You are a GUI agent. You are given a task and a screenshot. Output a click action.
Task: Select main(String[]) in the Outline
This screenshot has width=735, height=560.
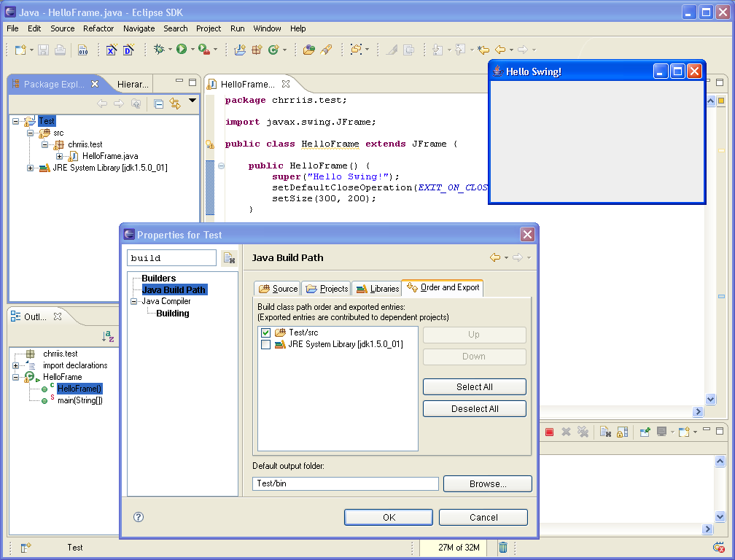79,400
